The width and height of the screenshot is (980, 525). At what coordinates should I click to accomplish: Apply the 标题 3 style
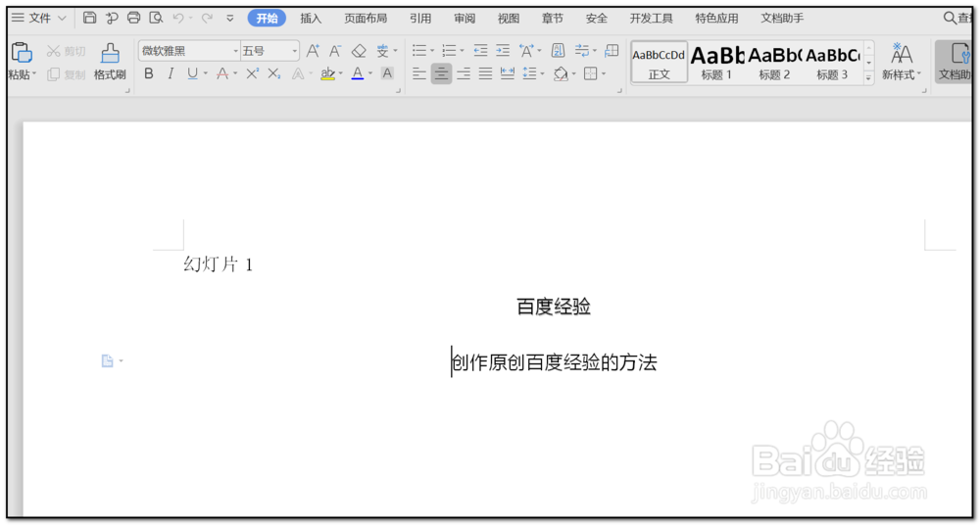(x=832, y=63)
